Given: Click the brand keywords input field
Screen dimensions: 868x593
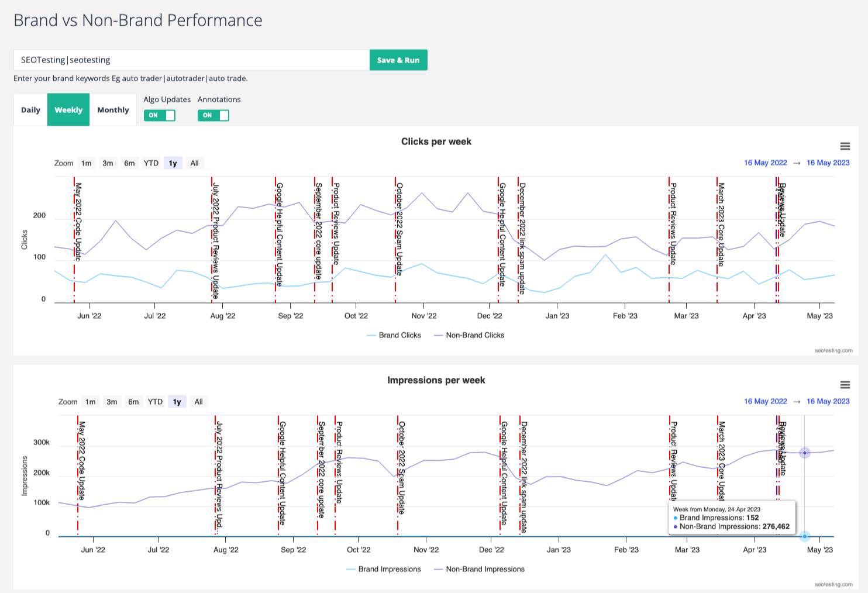Looking at the screenshot, I should click(x=191, y=60).
